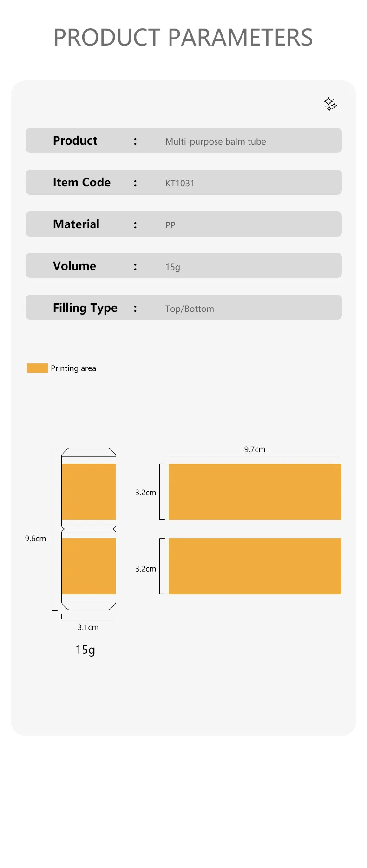Click the Filling Type label
Viewport: 367px width, 868px height.
point(85,308)
